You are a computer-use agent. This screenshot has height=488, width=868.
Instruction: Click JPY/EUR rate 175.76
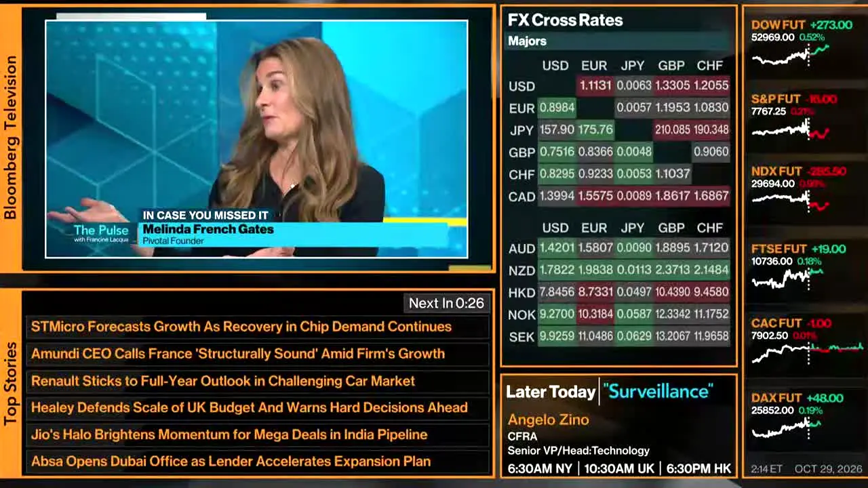[595, 129]
